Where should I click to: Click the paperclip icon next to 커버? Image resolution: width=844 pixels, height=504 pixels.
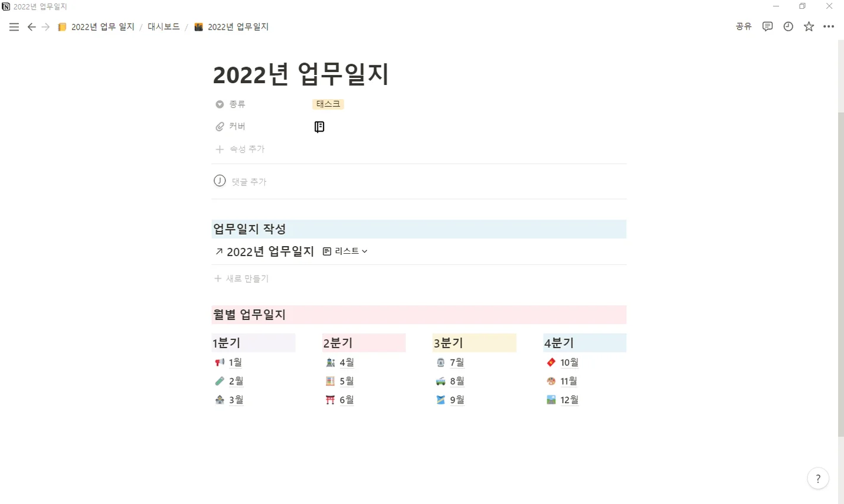(x=220, y=126)
